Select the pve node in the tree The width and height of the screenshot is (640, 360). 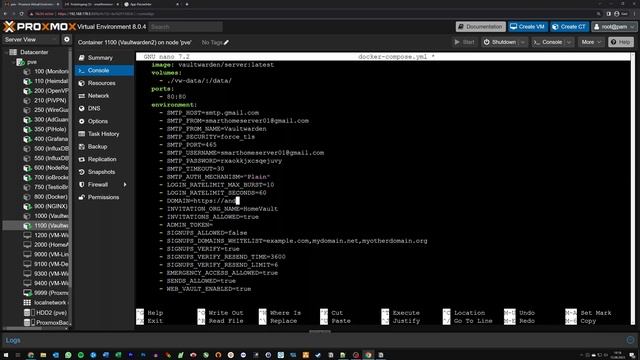32,62
